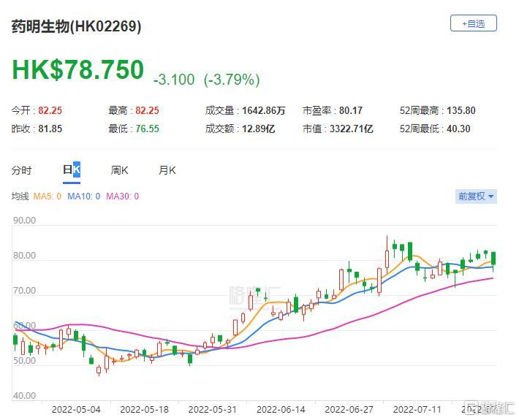Click date label 2022-05-31
The height and width of the screenshot is (420, 519).
click(x=213, y=410)
